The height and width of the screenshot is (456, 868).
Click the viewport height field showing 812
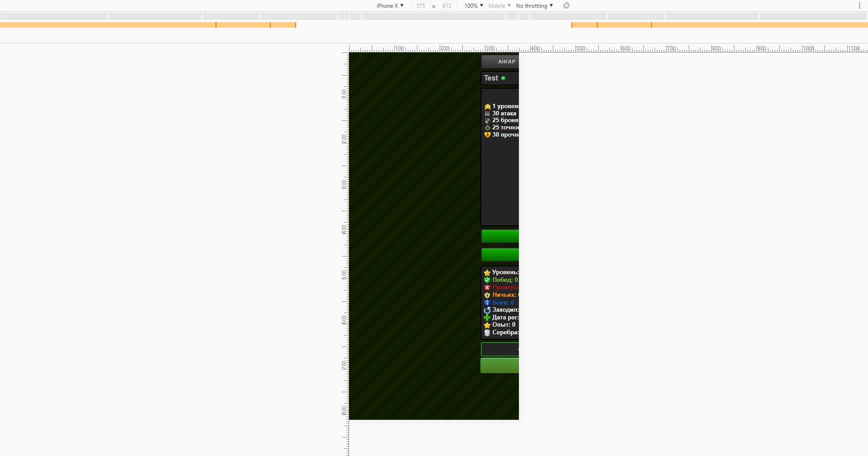click(446, 5)
